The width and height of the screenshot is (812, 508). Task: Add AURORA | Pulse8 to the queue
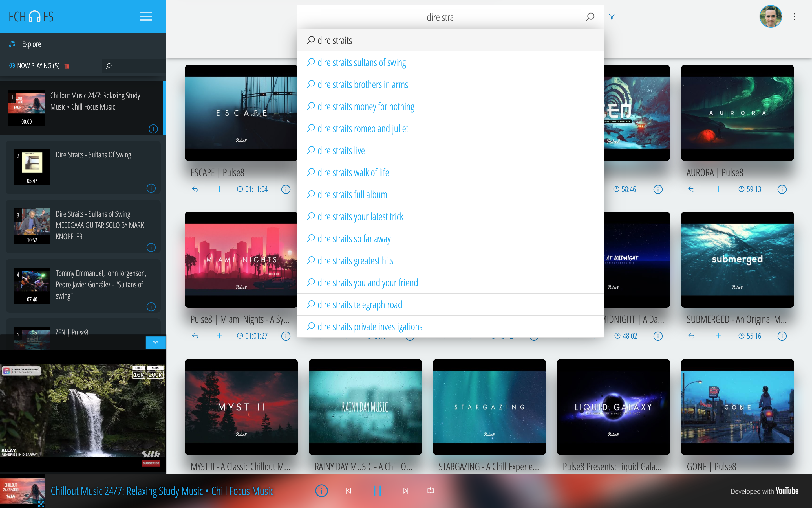click(718, 189)
